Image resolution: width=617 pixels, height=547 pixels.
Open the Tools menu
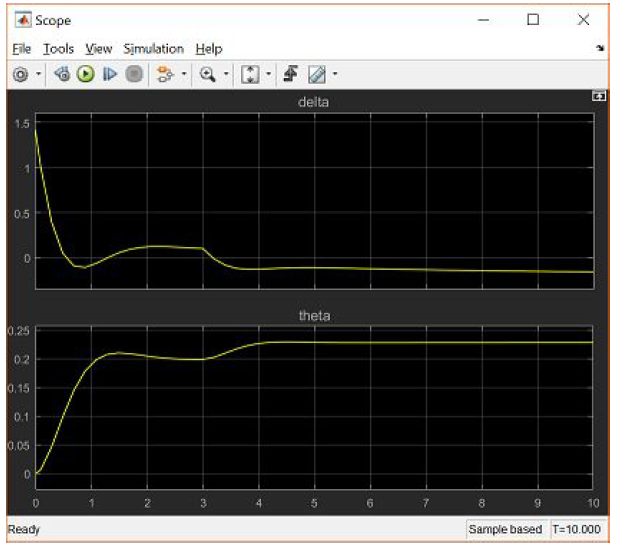click(58, 48)
